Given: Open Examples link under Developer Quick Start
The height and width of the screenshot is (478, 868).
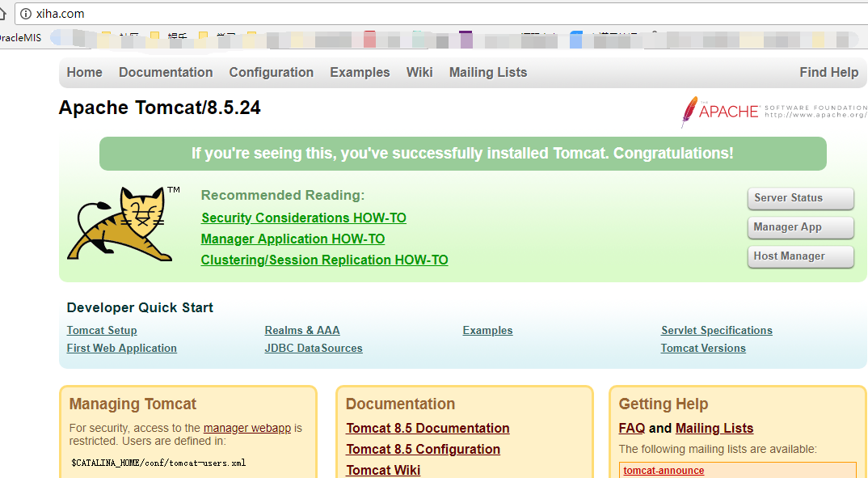Looking at the screenshot, I should (x=487, y=331).
